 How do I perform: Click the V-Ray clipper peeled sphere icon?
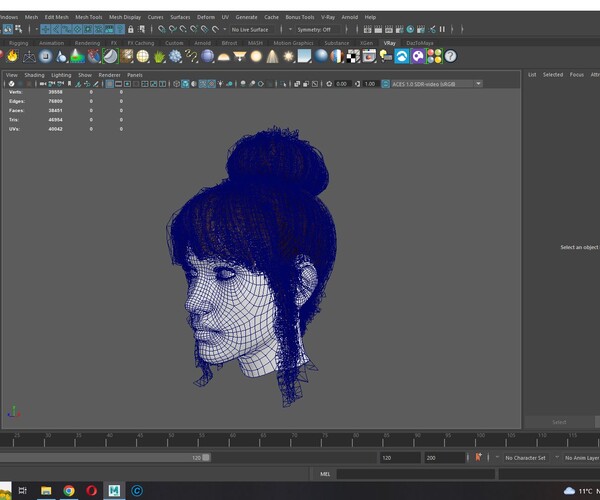click(110, 57)
